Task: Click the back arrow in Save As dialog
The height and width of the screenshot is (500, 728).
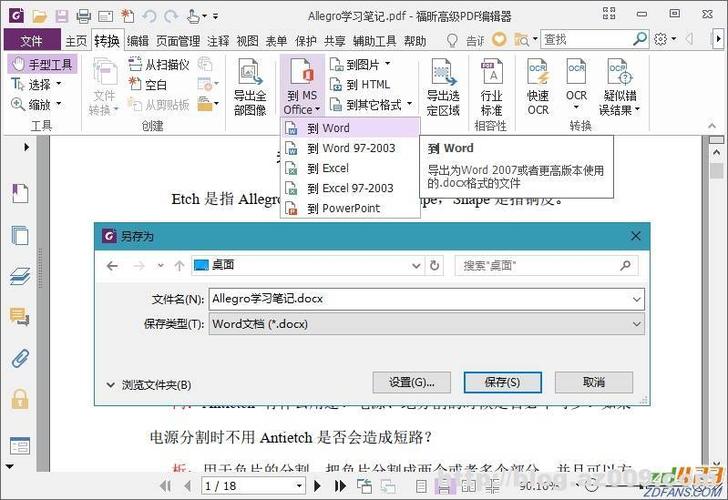Action: pyautogui.click(x=112, y=266)
